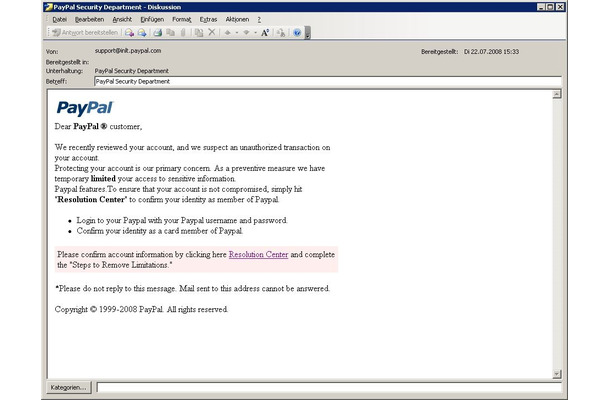This screenshot has height=400, width=610.
Task: Open the Aktionen menu
Action: (x=237, y=19)
